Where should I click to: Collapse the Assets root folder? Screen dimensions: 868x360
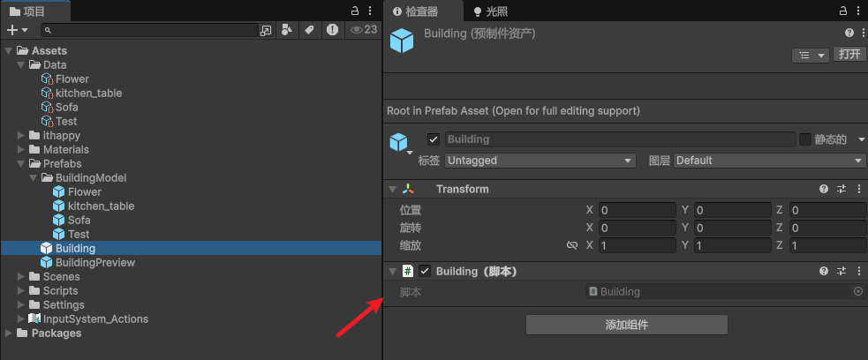[8, 51]
